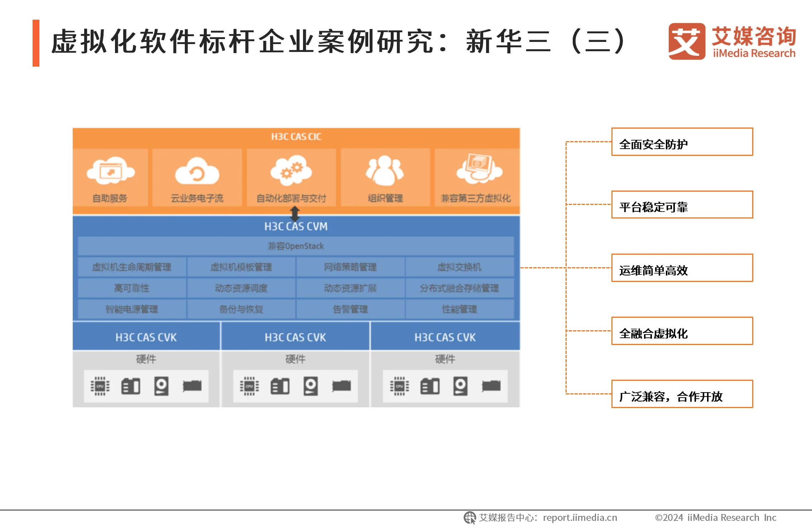
Task: Click the 虚拟机生命周期管理 cell
Action: [132, 267]
